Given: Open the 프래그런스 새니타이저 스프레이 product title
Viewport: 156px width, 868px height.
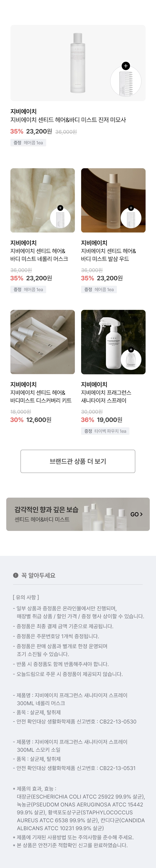Looking at the screenshot, I should [x=106, y=396].
